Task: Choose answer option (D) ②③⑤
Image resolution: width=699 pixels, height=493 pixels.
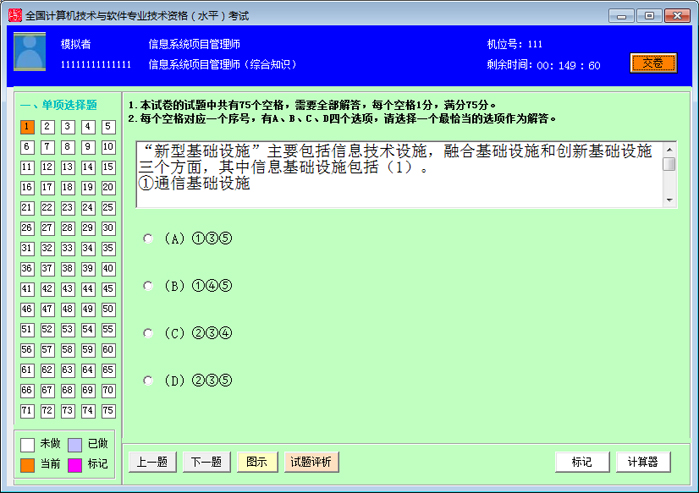Action: [148, 380]
